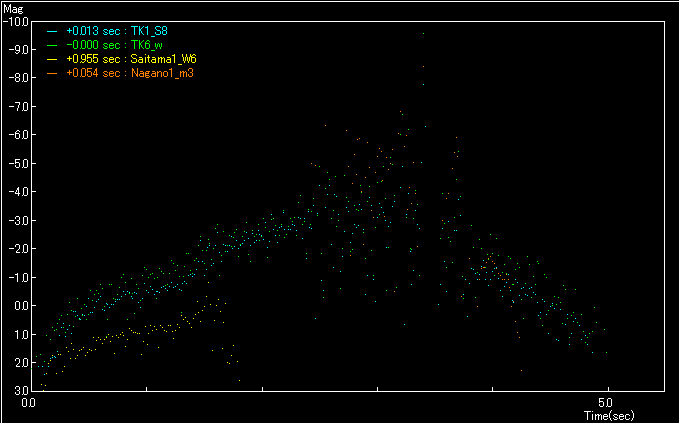
Task: Click the Time(sec) axis title
Action: coord(612,412)
